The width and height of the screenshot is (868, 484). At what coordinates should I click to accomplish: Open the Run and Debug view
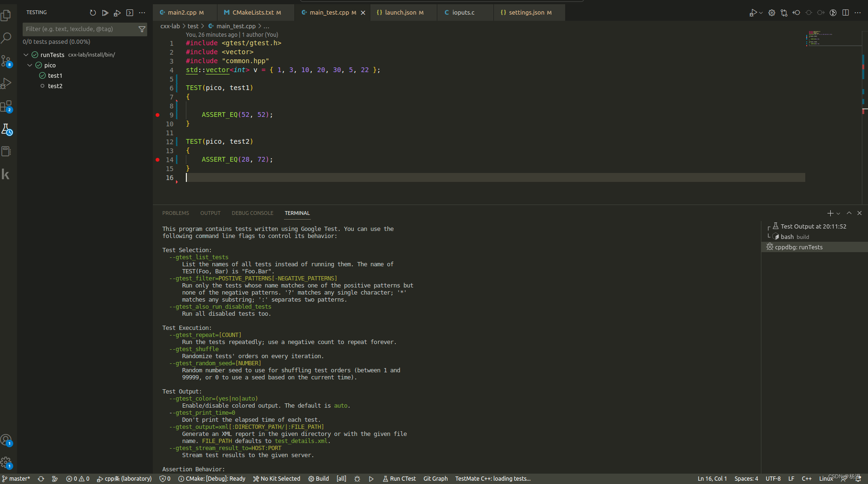point(6,83)
